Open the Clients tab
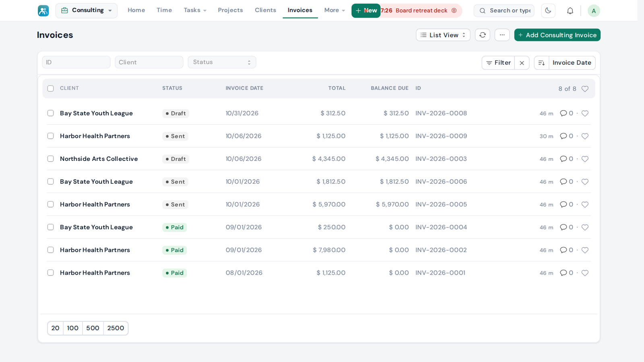The height and width of the screenshot is (362, 644). pyautogui.click(x=265, y=10)
